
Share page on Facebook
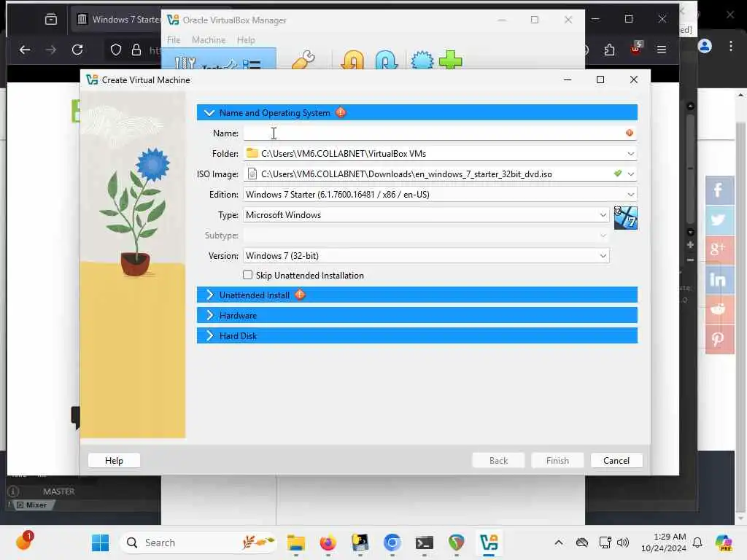pos(719,190)
